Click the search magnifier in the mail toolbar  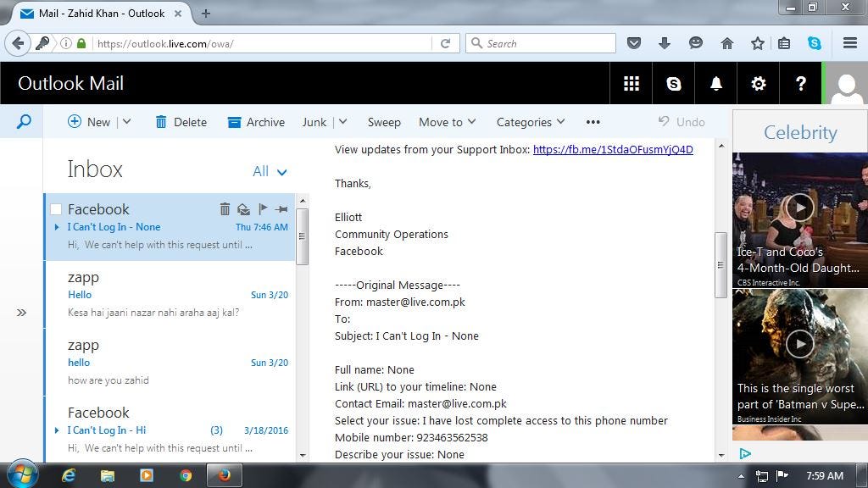coord(24,122)
